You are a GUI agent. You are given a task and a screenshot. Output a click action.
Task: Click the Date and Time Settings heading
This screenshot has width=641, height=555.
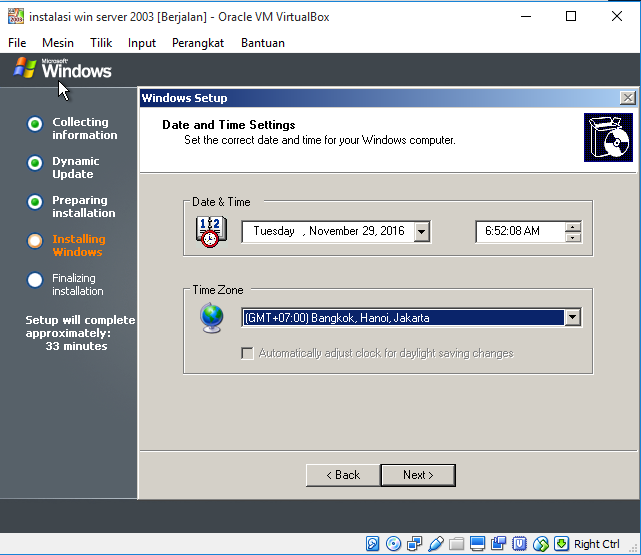[229, 125]
